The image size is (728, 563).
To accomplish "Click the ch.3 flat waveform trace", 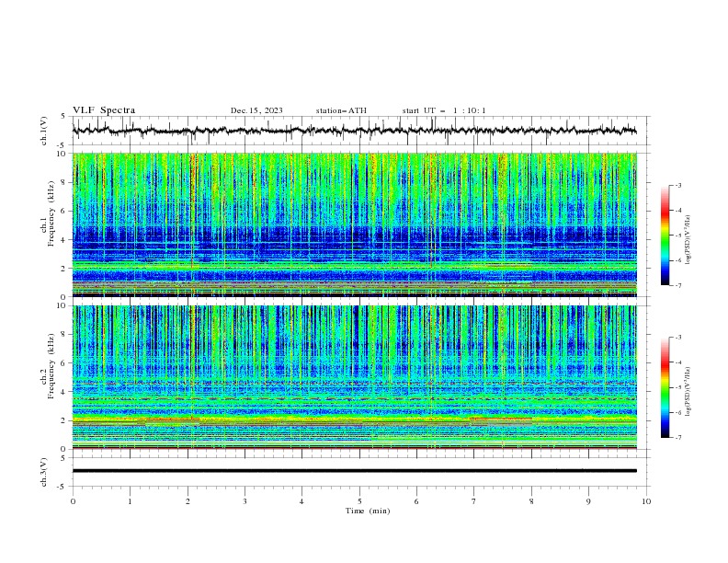I will pos(354,471).
